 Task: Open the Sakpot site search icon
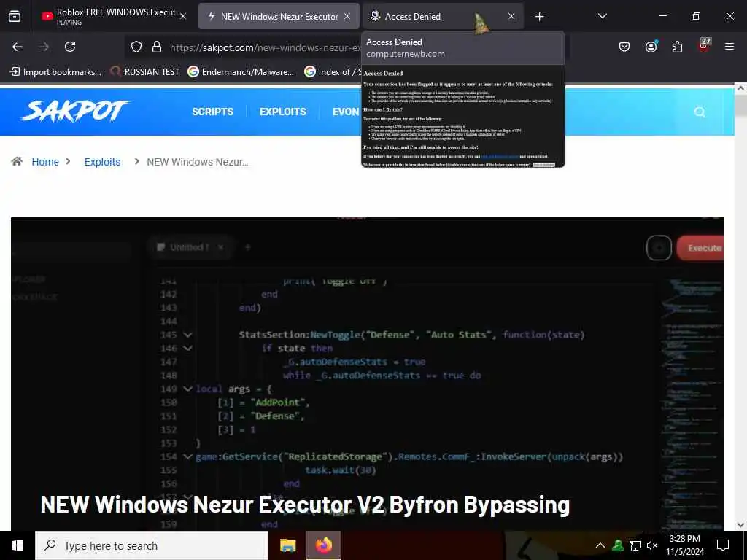tap(700, 112)
